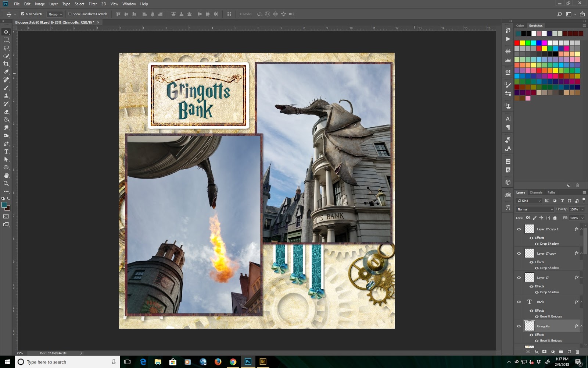Select the Crop tool
The image size is (588, 368).
point(6,64)
